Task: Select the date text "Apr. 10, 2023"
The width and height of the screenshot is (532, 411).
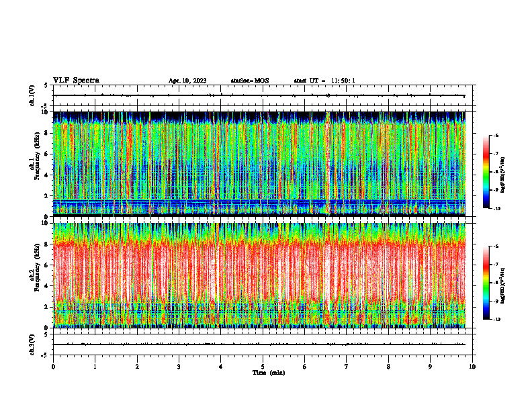Action: click(x=187, y=81)
